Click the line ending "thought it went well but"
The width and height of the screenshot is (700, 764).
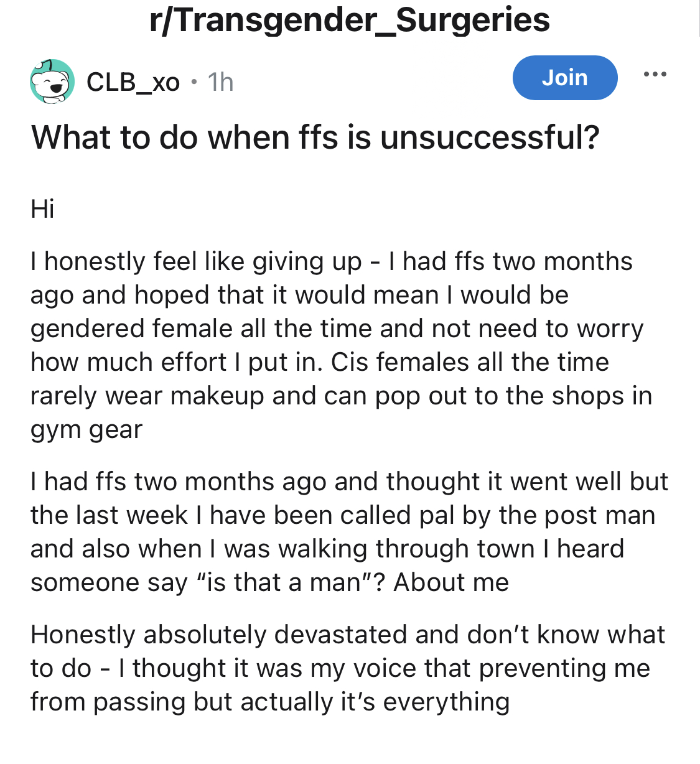point(349,482)
